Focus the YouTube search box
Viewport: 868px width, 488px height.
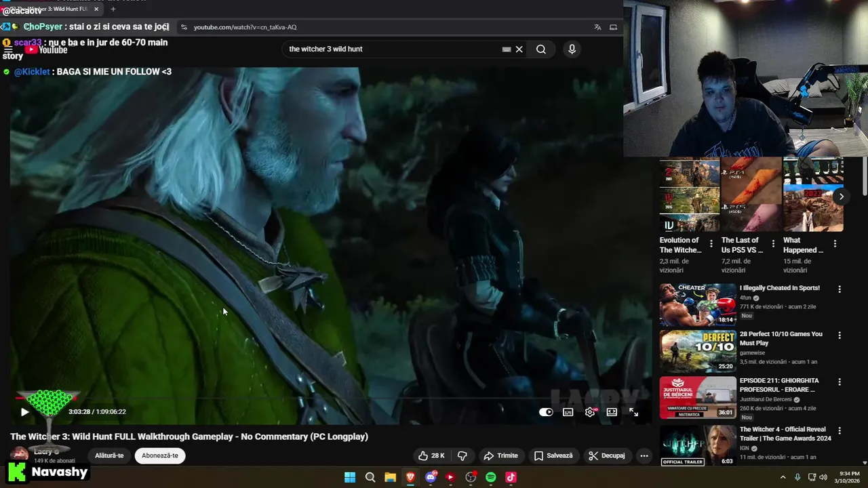pyautogui.click(x=393, y=49)
